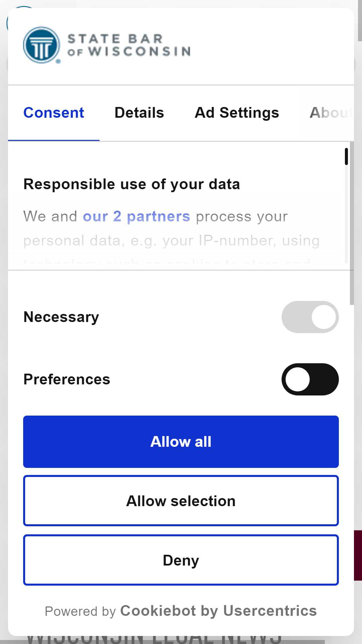The width and height of the screenshot is (362, 644).
Task: Click the Deny button
Action: (x=181, y=560)
